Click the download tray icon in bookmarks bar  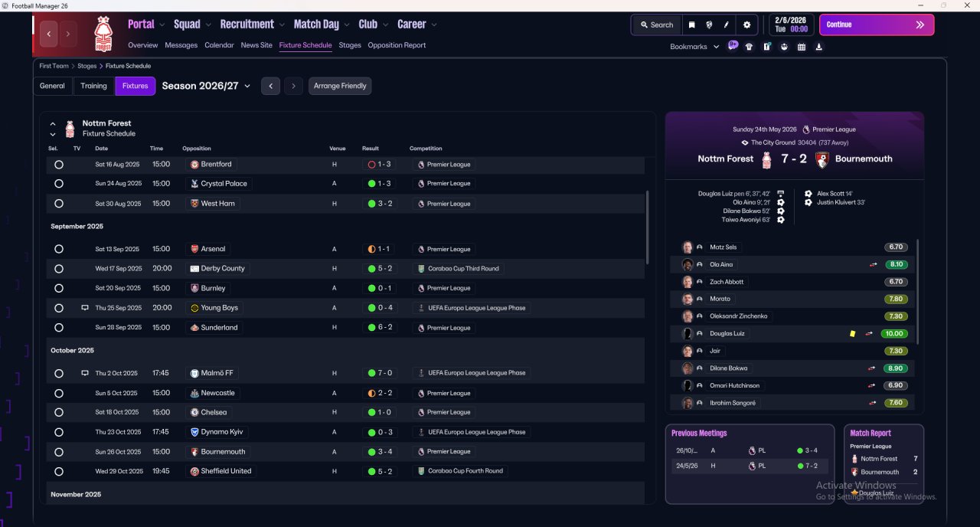click(819, 47)
